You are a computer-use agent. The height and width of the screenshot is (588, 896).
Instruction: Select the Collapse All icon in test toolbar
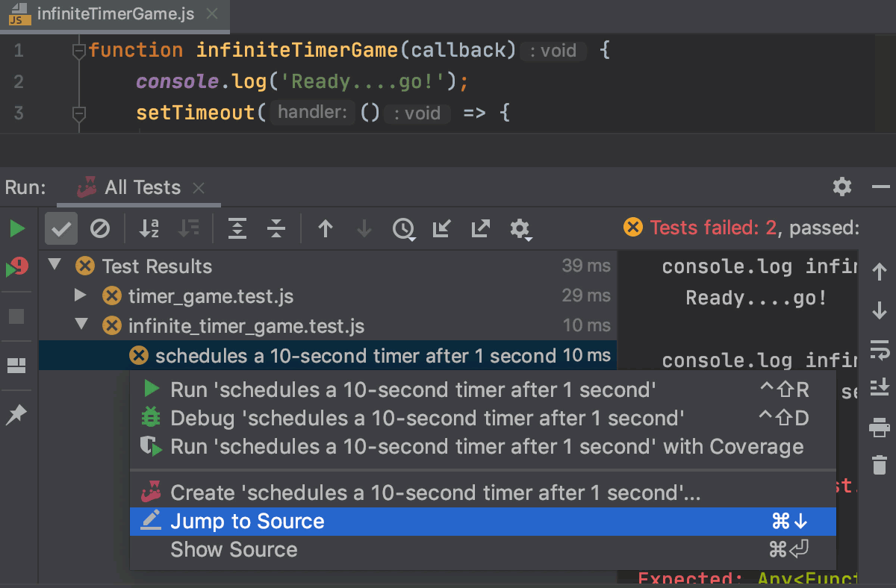(276, 228)
